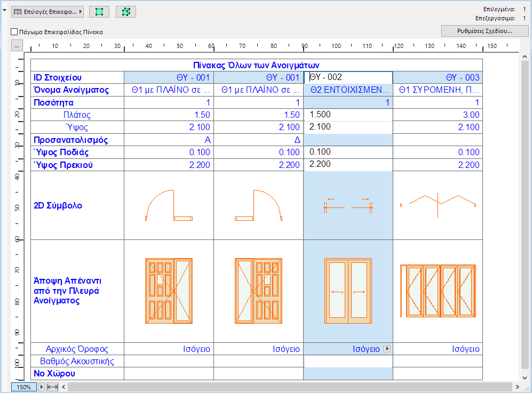Click the select in 2D floor plan icon
The image size is (532, 393).
[x=99, y=12]
